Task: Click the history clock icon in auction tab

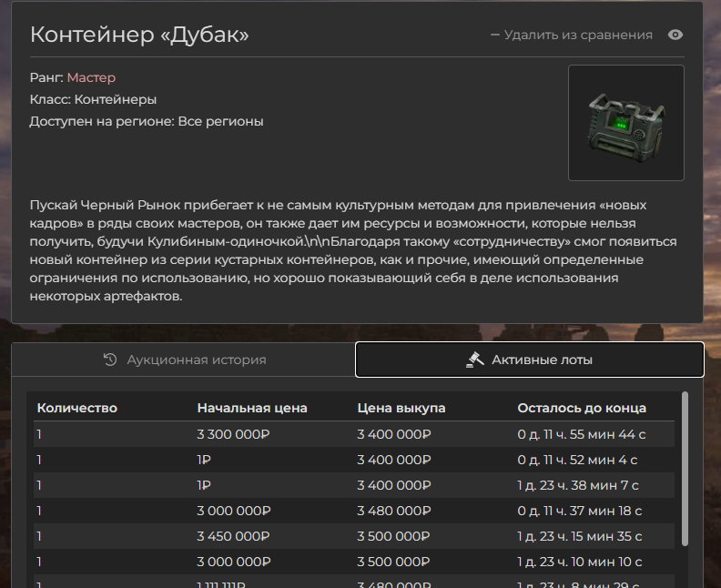Action: click(110, 360)
